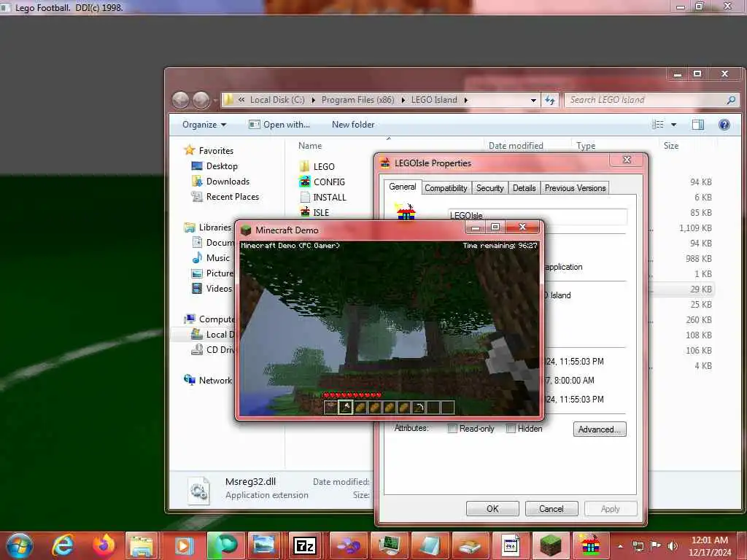Sort by Date modified column header
747x560 pixels.
pyautogui.click(x=516, y=146)
